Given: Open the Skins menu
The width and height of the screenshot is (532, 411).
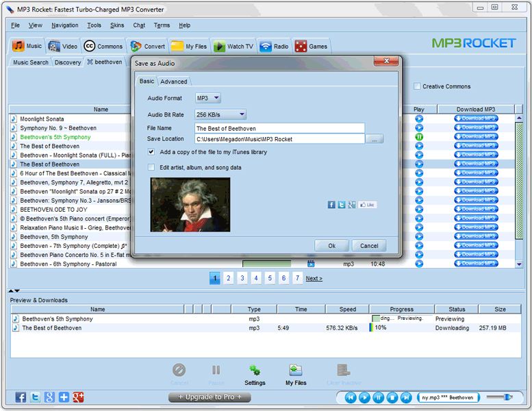Looking at the screenshot, I should (117, 25).
